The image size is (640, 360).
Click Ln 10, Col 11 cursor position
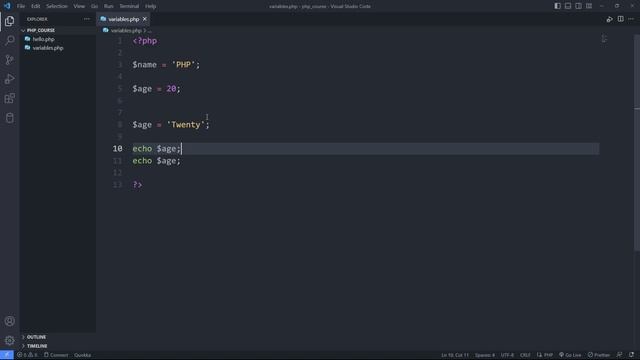[x=455, y=355]
